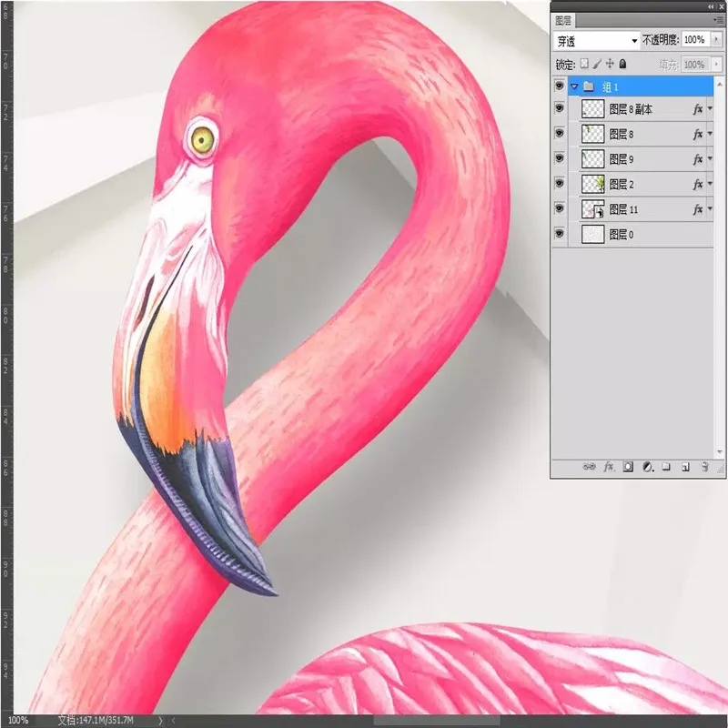Open the 穿透 blend mode dropdown
The image size is (728, 728).
(x=596, y=41)
